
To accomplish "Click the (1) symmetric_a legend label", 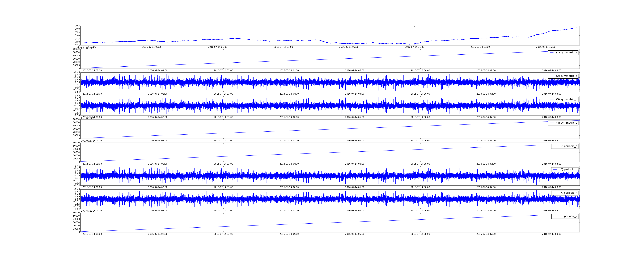I will click(x=566, y=53).
